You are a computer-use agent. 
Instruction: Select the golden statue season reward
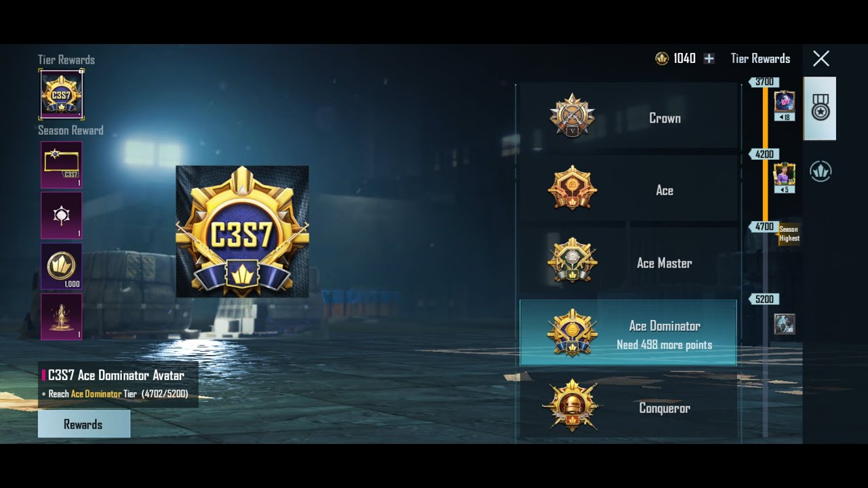click(61, 317)
